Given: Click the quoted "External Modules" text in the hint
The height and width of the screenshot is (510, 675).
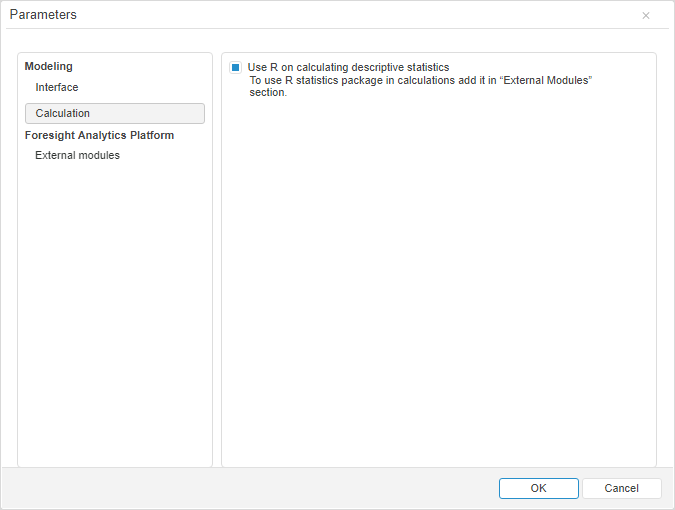Looking at the screenshot, I should (x=546, y=80).
